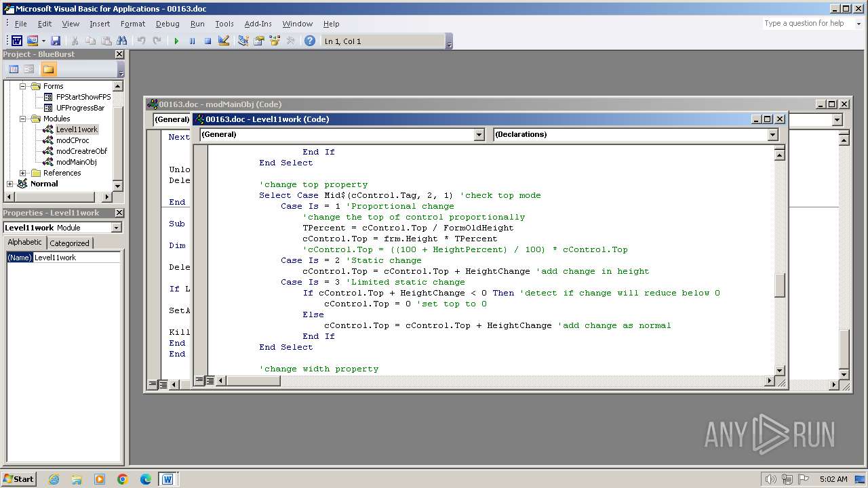Open Visual Basic Help question icon
Viewport: 868px width, 488px height.
pyautogui.click(x=310, y=41)
